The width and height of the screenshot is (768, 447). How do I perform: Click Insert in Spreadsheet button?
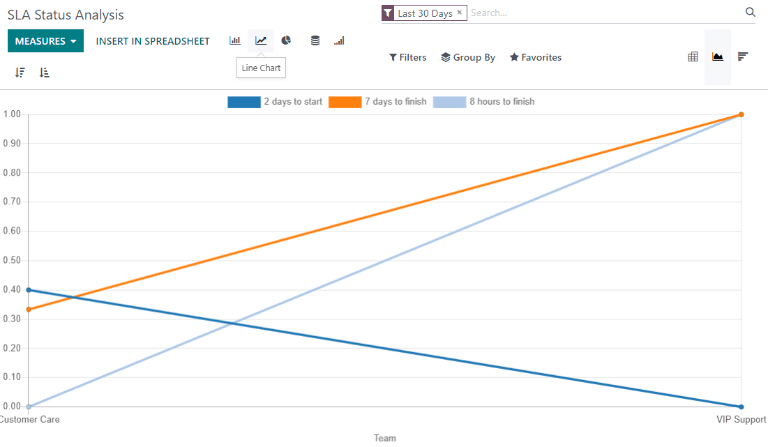coord(153,41)
